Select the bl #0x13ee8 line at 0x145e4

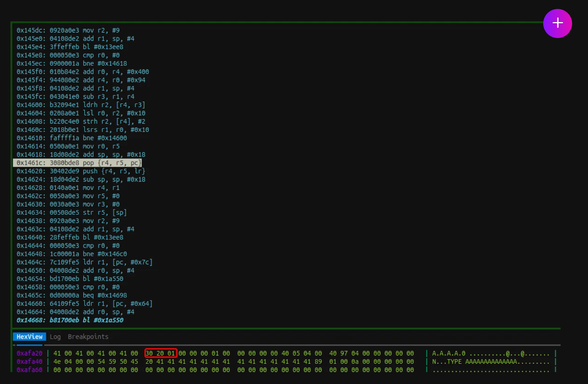pyautogui.click(x=70, y=47)
